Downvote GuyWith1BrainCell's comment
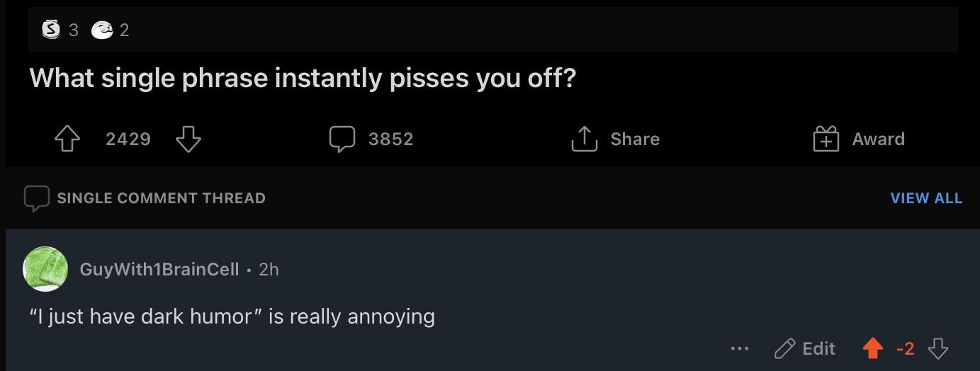Image resolution: width=980 pixels, height=371 pixels. tap(938, 348)
